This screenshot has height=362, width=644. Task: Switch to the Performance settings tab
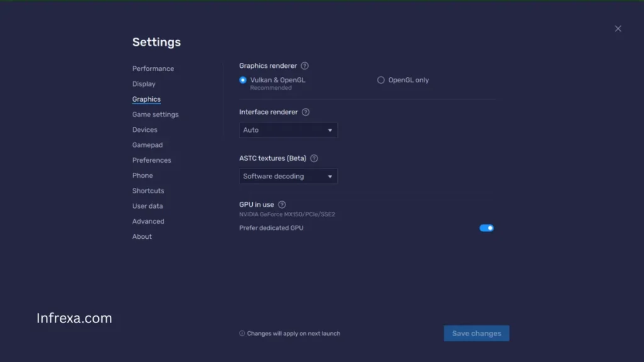(153, 69)
